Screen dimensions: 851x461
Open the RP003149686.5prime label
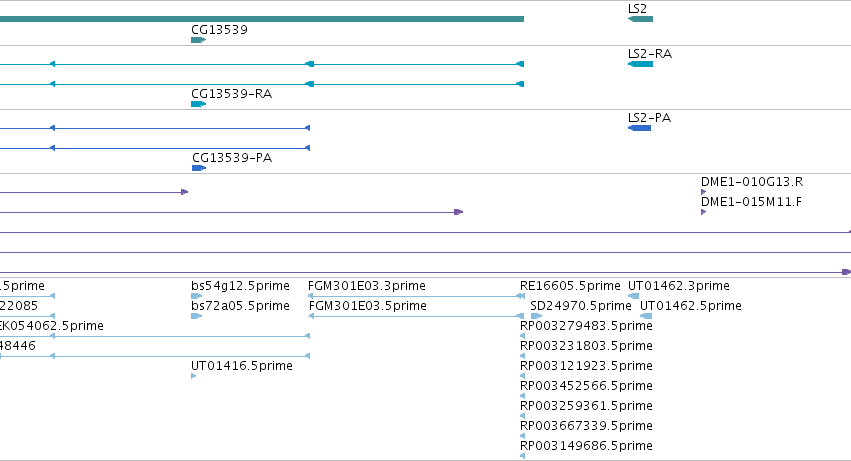click(x=586, y=446)
